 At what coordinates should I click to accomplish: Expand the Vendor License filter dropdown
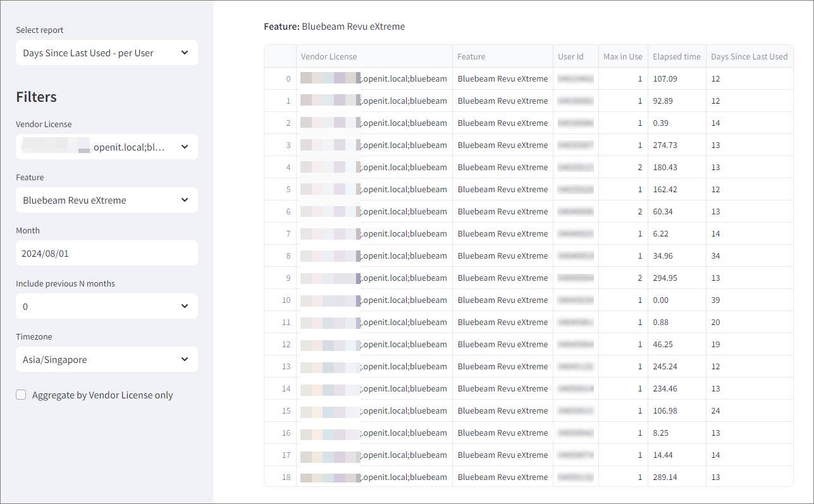pyautogui.click(x=106, y=147)
